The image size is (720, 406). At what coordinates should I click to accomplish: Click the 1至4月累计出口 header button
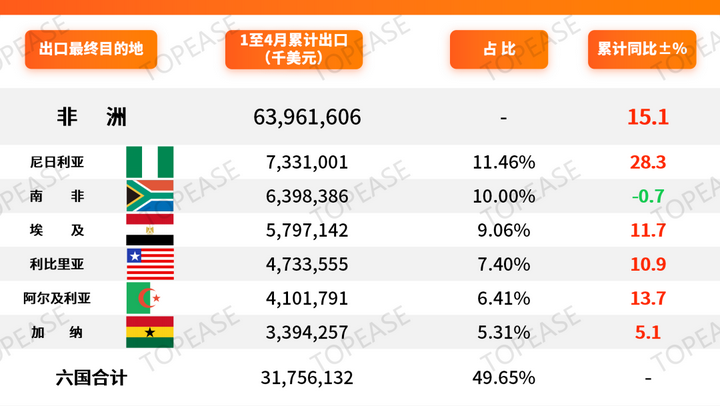[294, 49]
